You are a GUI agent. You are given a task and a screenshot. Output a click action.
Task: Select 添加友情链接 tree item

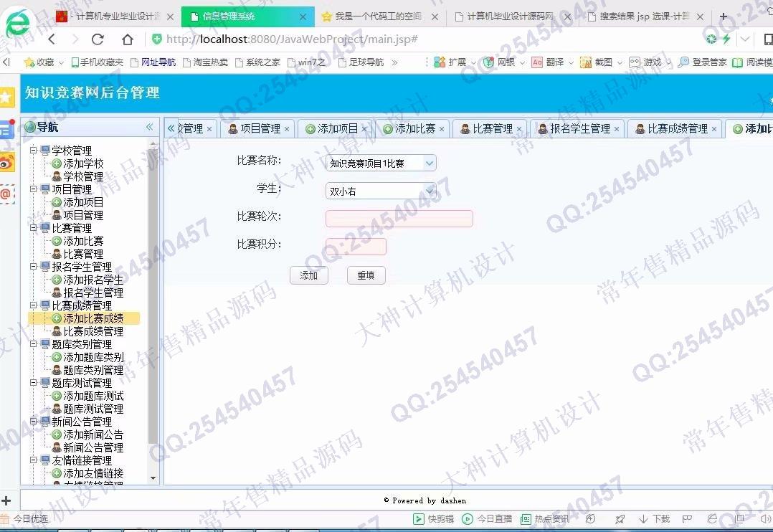93,473
